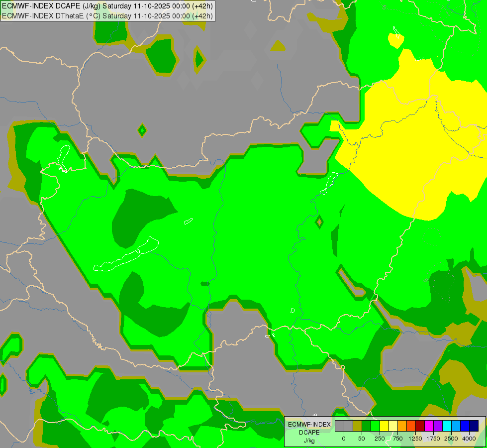
Task: Click the "50" legend scale label
Action: pyautogui.click(x=362, y=439)
